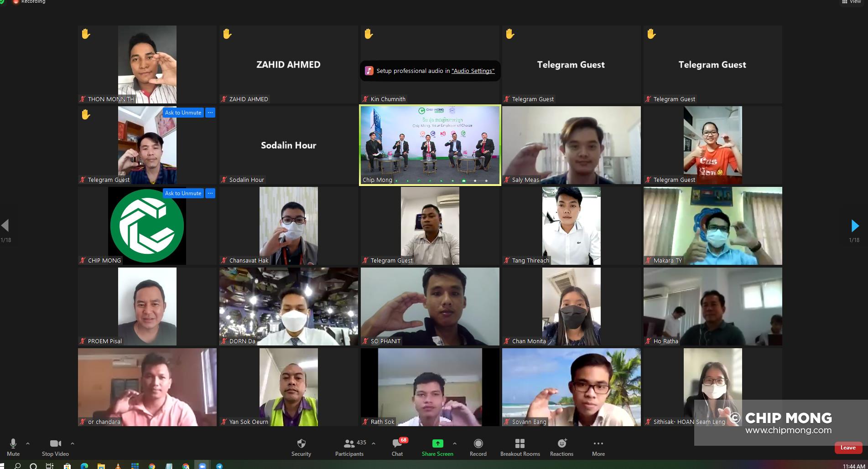
Task: Go to the previous gallery page arrow
Action: click(x=5, y=226)
